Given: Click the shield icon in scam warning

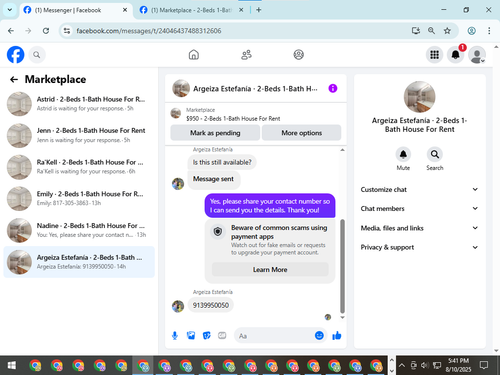Looking at the screenshot, I should click(218, 231).
